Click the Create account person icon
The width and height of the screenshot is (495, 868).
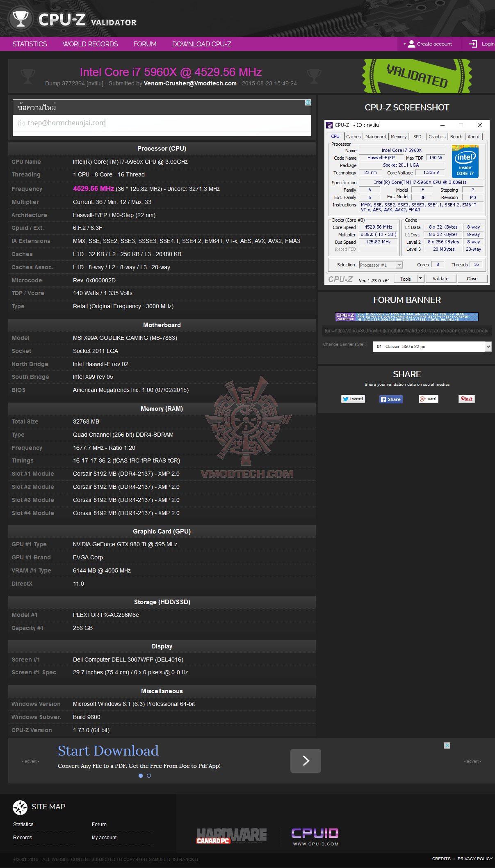411,44
